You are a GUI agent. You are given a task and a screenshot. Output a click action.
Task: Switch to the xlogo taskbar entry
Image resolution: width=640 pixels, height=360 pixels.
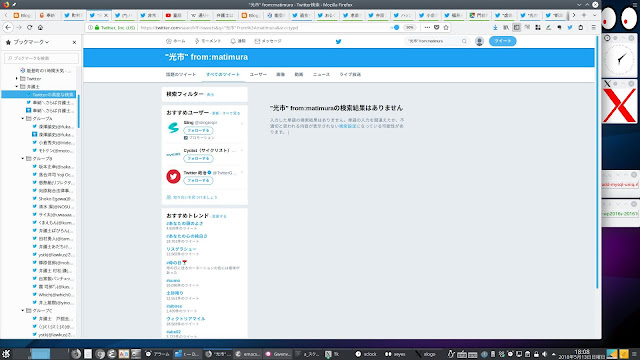coord(426,354)
